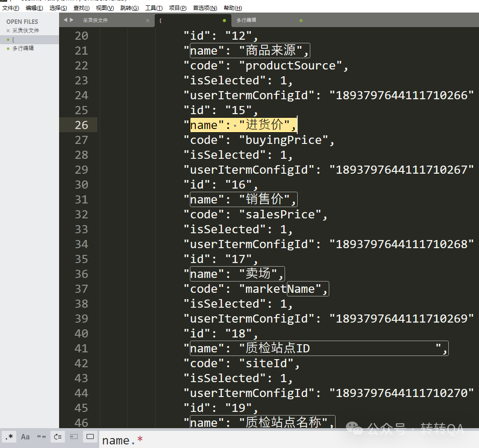
Task: Click the "质检站点ID" name line
Action: coord(316,348)
